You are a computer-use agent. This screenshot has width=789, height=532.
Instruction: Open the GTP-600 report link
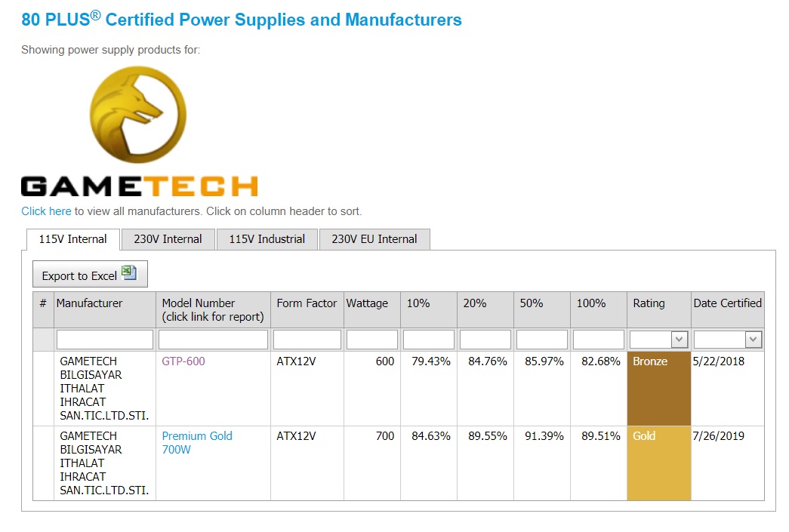[183, 361]
